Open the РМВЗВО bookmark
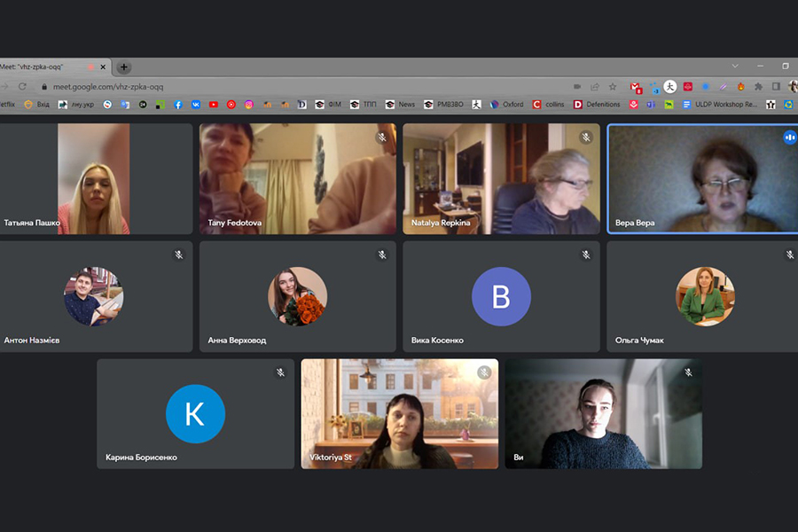This screenshot has width=798, height=532. 444,105
